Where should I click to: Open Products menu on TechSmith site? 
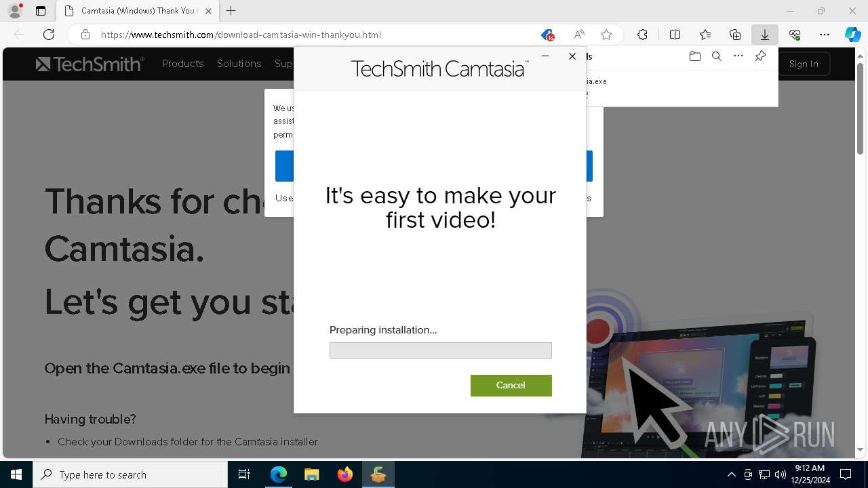click(182, 64)
